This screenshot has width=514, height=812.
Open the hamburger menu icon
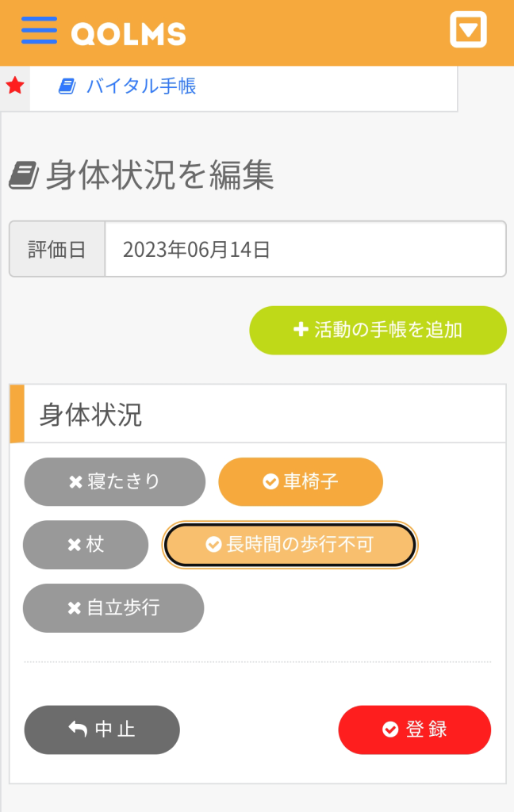pos(39,31)
